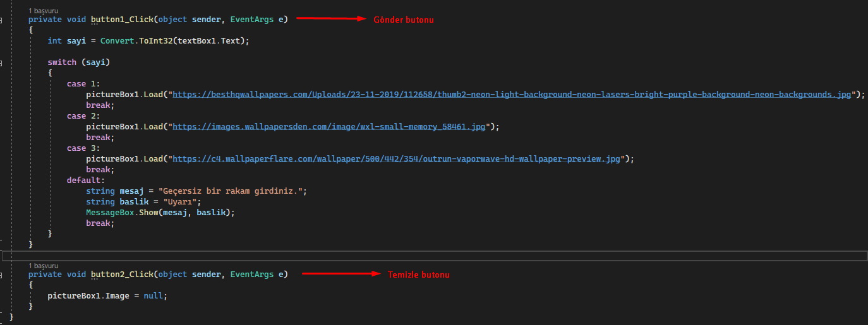The image size is (868, 325).
Task: Open the '1 başvuru' CodeLens above button1_Click
Action: click(x=43, y=11)
